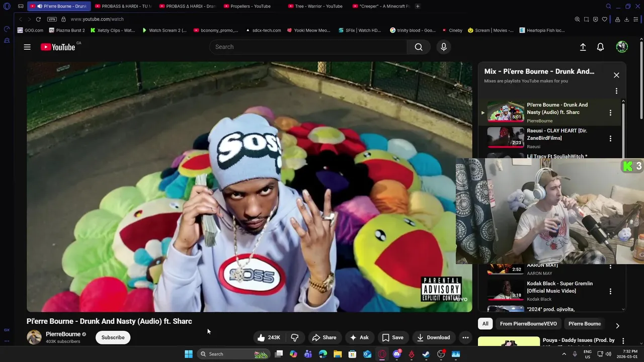Select the From PierreBourneVEVO chip
The image size is (644, 362).
528,324
